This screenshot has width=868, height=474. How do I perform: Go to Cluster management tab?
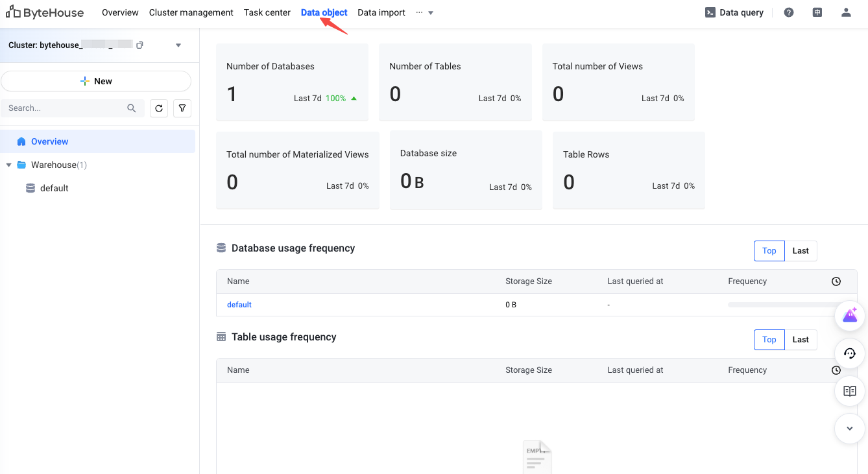pyautogui.click(x=191, y=12)
